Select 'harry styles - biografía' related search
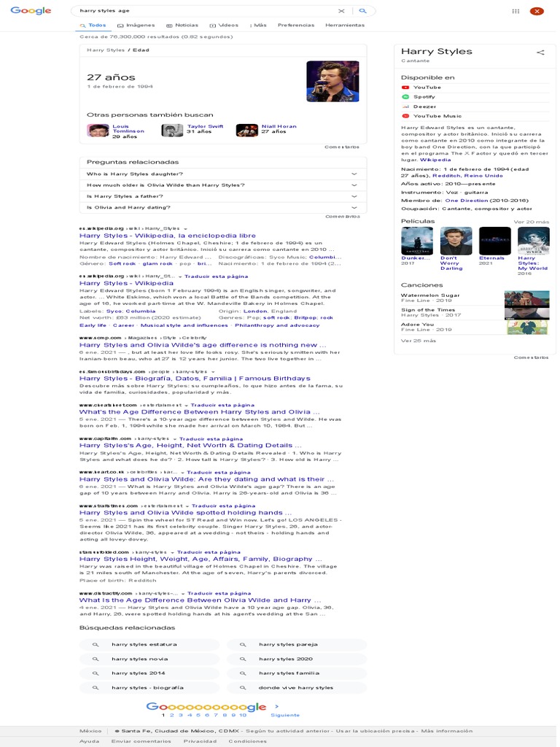Viewport: 560px width, 747px height. [x=149, y=687]
